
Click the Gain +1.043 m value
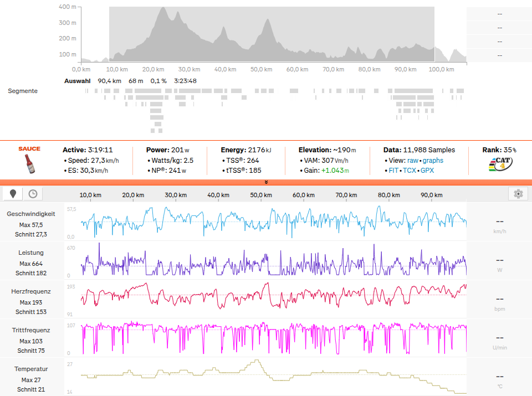click(x=335, y=171)
